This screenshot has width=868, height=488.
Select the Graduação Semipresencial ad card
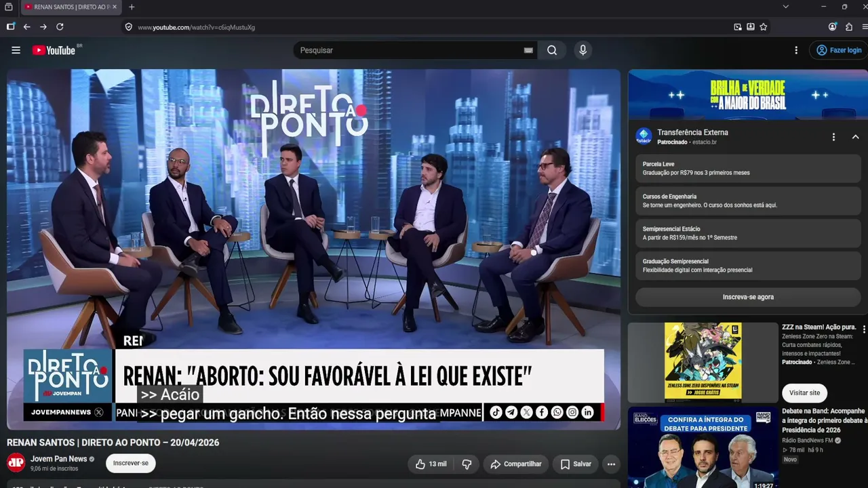(x=748, y=266)
